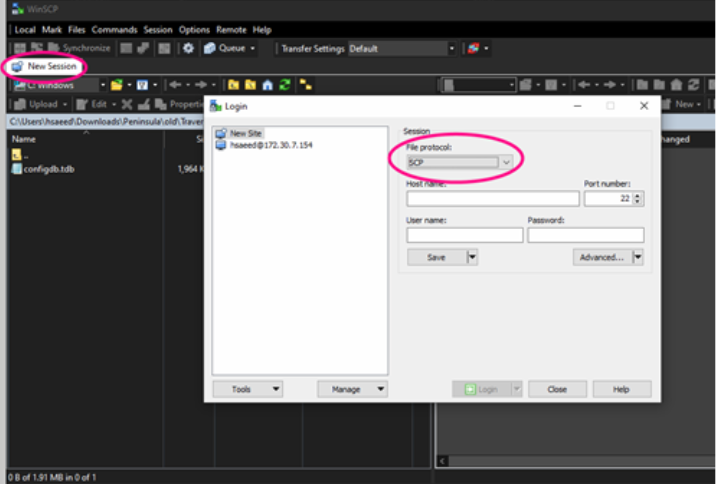The width and height of the screenshot is (718, 484).
Task: Click the Queue toolbar icon
Action: pos(210,48)
